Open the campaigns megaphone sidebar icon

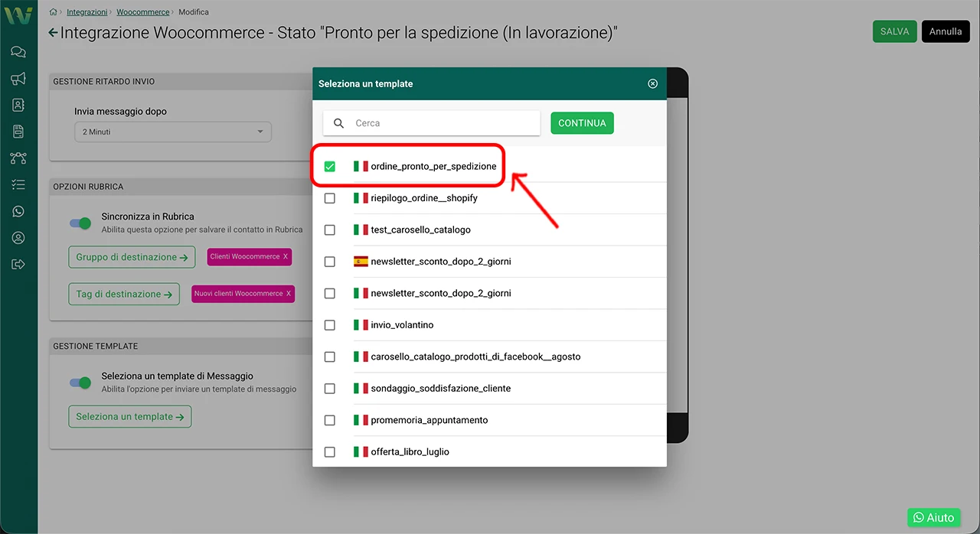pyautogui.click(x=18, y=79)
